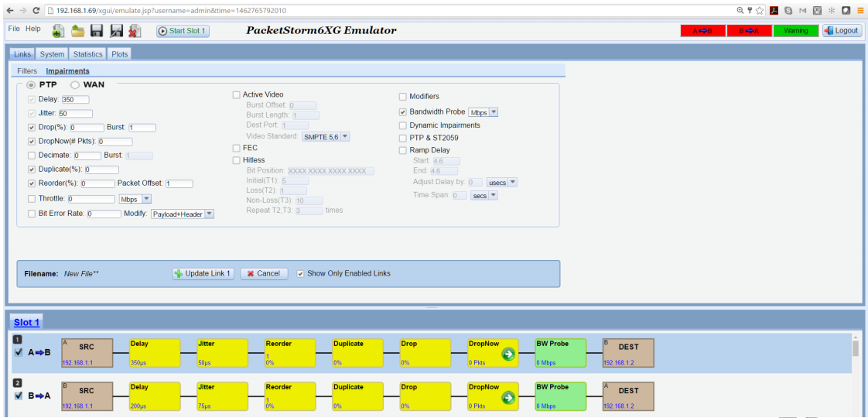The width and height of the screenshot is (868, 418).
Task: Open the Time Span secs dropdown
Action: [x=484, y=195]
